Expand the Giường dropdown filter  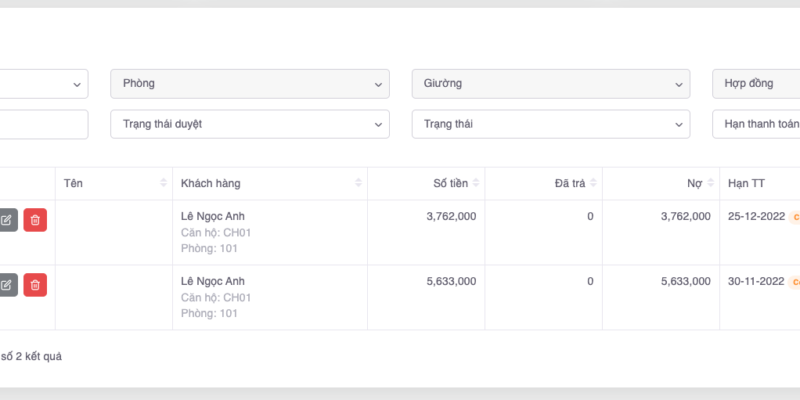click(550, 84)
